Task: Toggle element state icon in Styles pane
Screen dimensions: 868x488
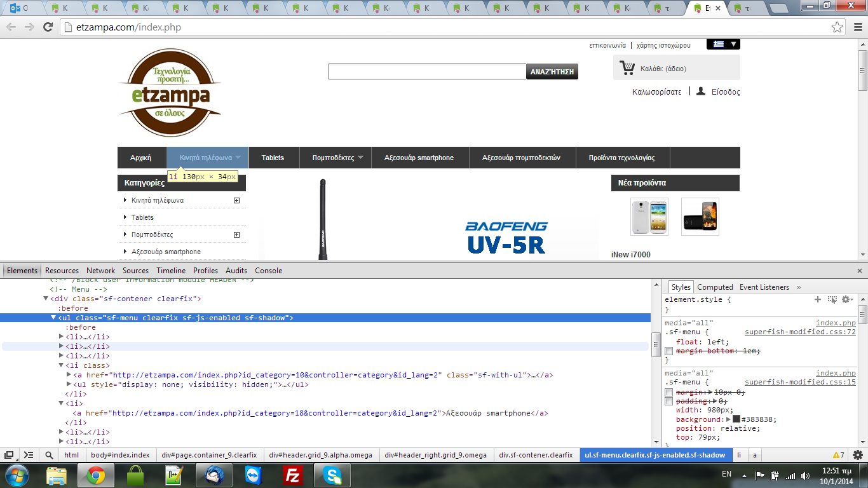Action: point(832,299)
